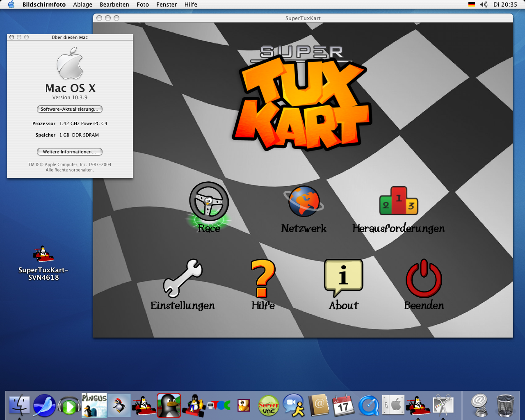525x420 pixels.
Task: Click the clock showing Di 20:35
Action: 505,5
